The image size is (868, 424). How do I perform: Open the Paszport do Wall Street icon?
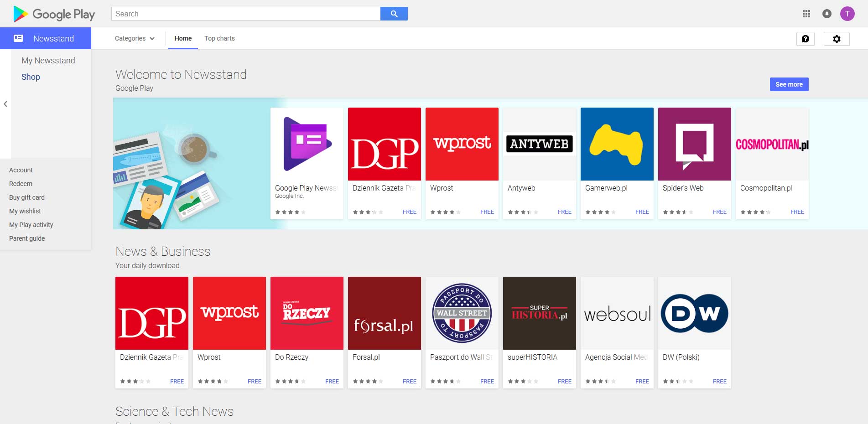[462, 313]
